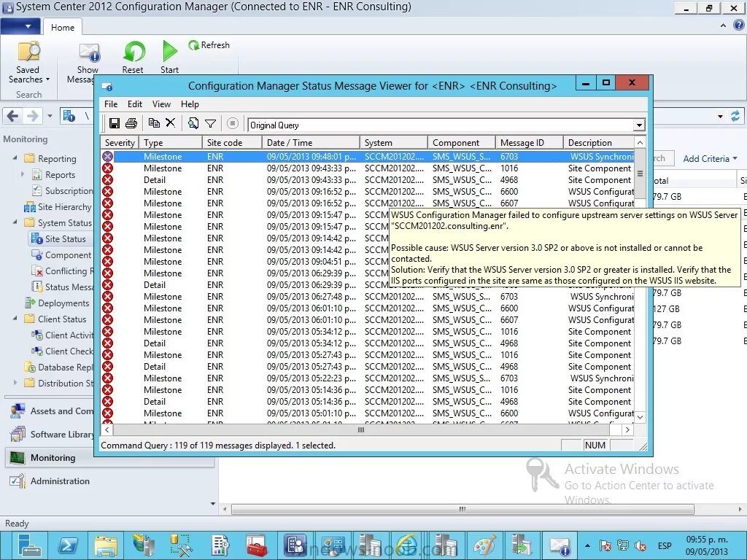Sort messages by Date / Time column header

coord(311,142)
